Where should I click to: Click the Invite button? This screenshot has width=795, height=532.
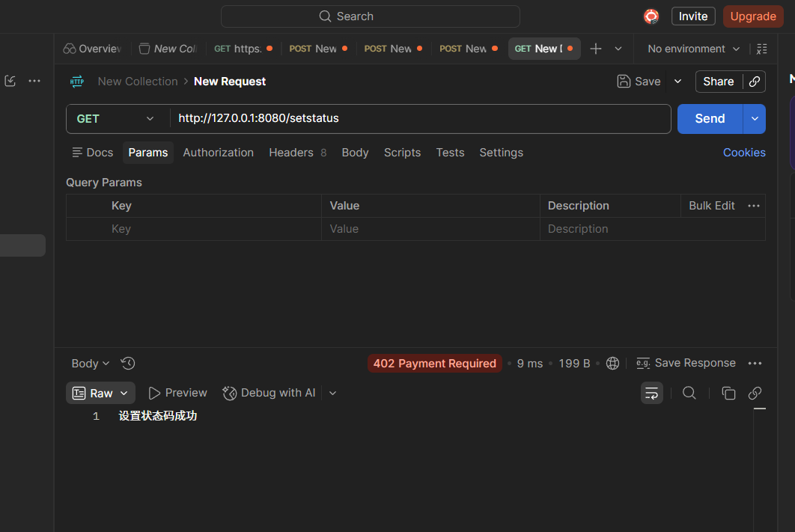[x=693, y=16]
